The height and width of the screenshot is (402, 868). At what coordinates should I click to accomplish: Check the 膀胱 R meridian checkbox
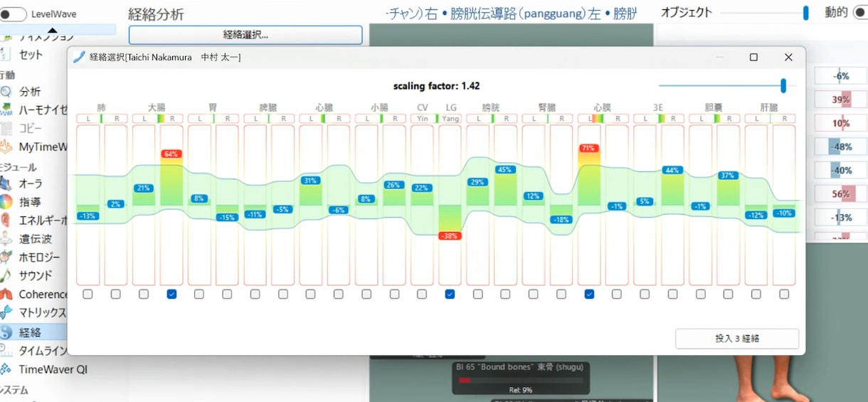pos(505,294)
